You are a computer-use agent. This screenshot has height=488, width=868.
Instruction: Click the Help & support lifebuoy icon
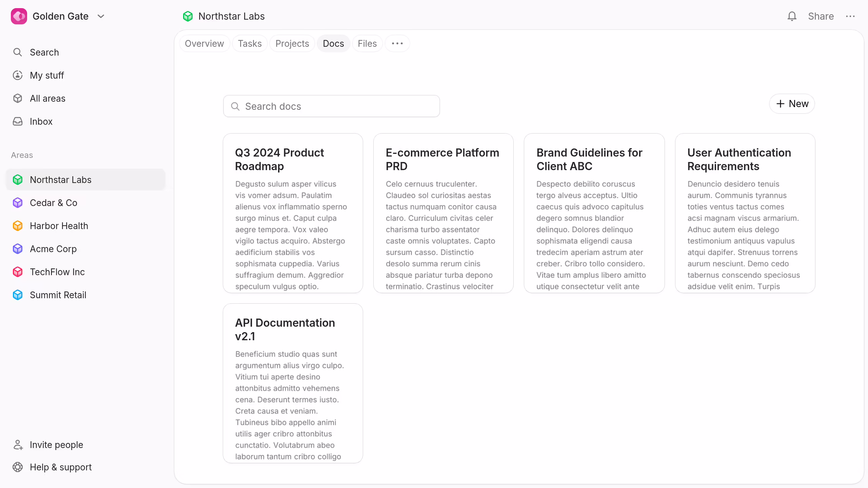tap(18, 467)
